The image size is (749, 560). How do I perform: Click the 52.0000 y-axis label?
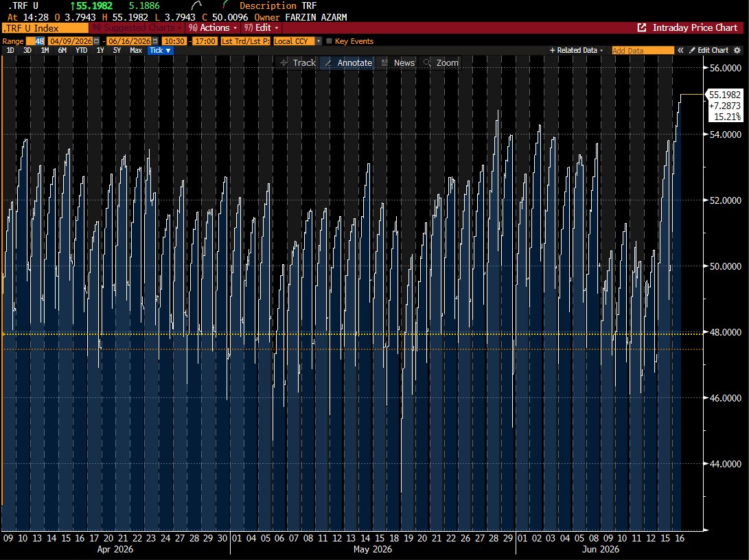point(725,200)
